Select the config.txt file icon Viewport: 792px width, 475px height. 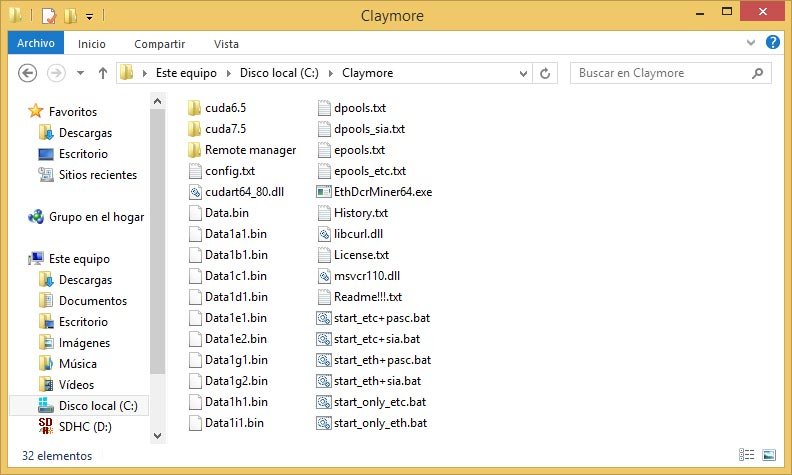[195, 171]
